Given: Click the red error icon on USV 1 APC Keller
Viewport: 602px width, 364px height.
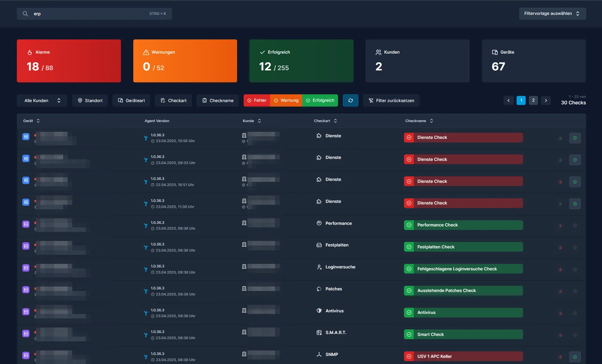Looking at the screenshot, I should [409, 356].
